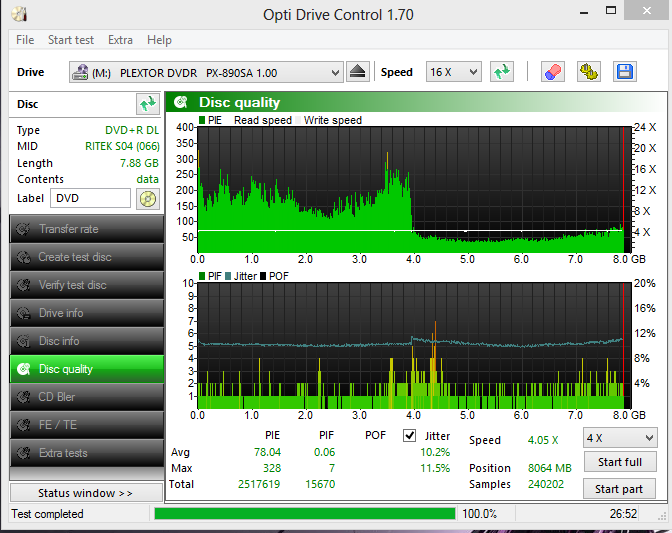Click the Position value 8064 MB
This screenshot has height=533, width=672.
(x=550, y=468)
